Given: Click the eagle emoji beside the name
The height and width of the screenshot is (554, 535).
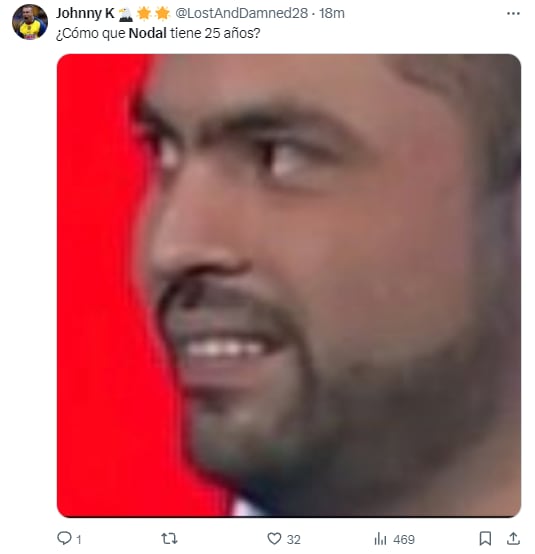Looking at the screenshot, I should click(x=125, y=14).
